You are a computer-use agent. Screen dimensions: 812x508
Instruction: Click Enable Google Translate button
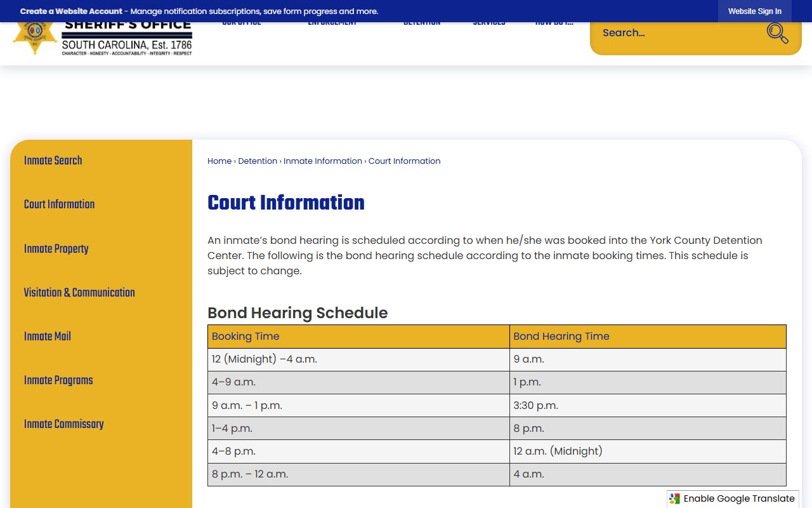pyautogui.click(x=733, y=499)
